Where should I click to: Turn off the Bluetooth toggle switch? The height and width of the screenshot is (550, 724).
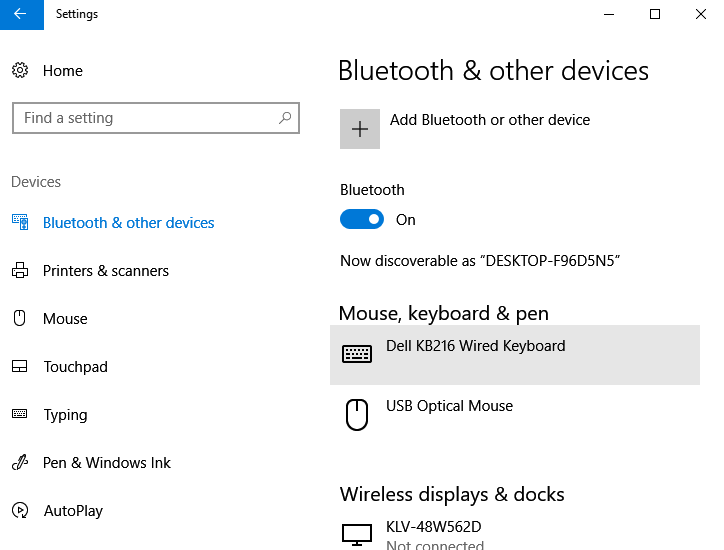(x=362, y=219)
